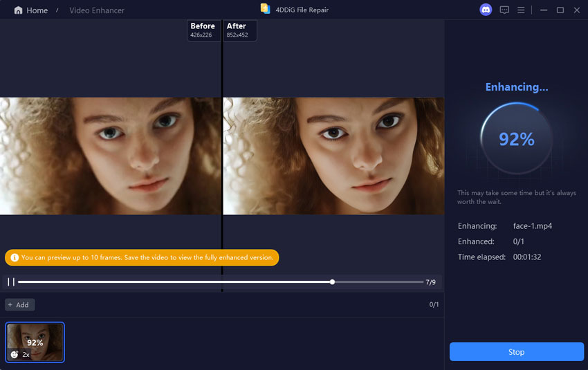Click the info icon in yellow notice
The image size is (588, 370).
14,257
